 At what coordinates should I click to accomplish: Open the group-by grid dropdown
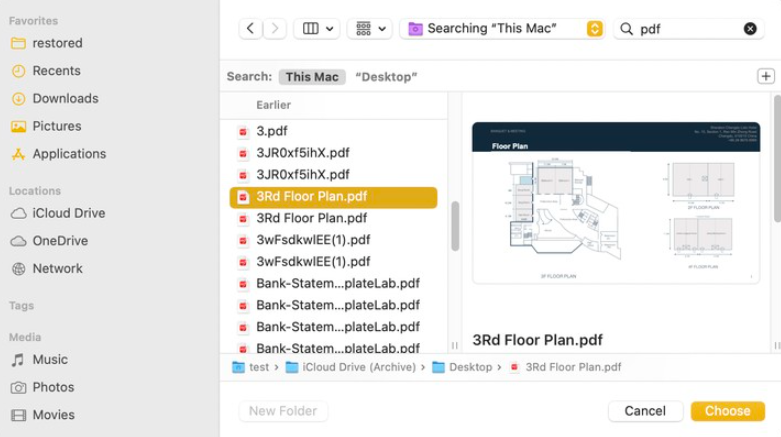pyautogui.click(x=370, y=28)
